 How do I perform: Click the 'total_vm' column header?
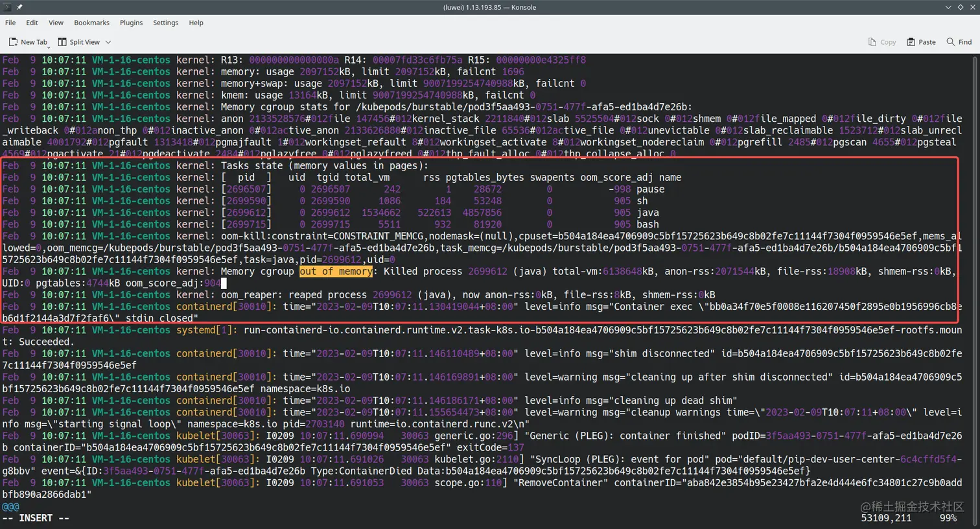367,178
